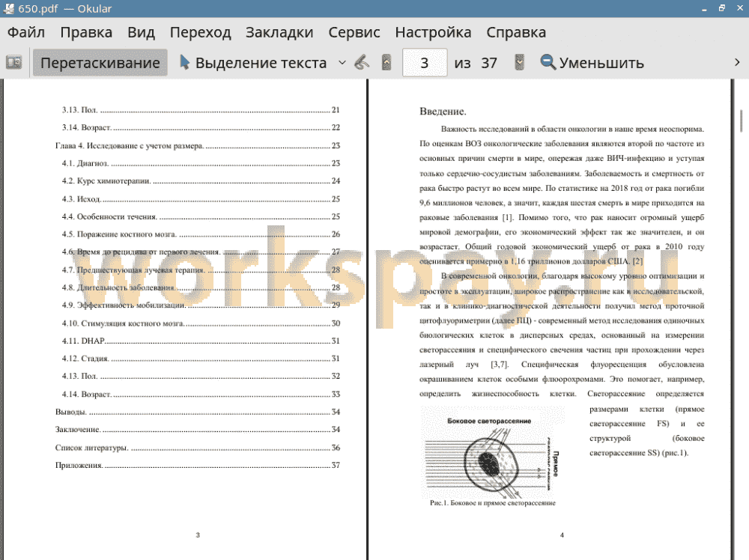The width and height of the screenshot is (749, 560).
Task: Click contents entry '4.4. Особенности течения.'
Action: [x=201, y=217]
